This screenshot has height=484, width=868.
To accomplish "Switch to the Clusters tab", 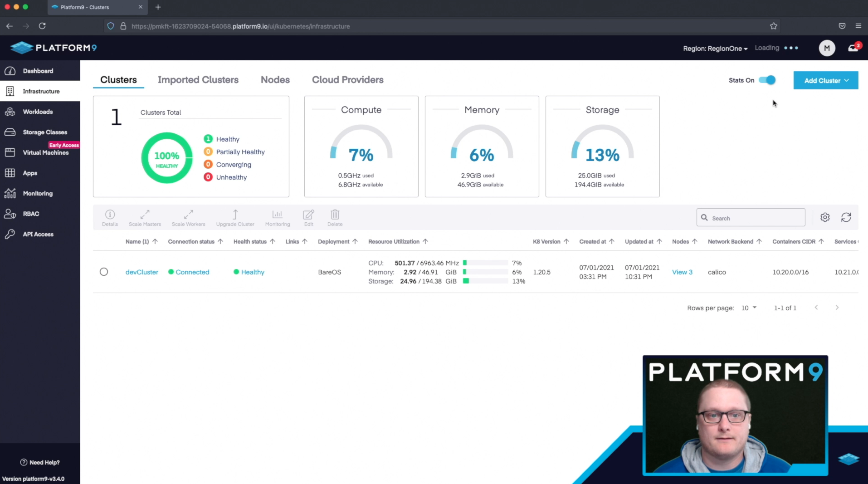I will pyautogui.click(x=118, y=80).
